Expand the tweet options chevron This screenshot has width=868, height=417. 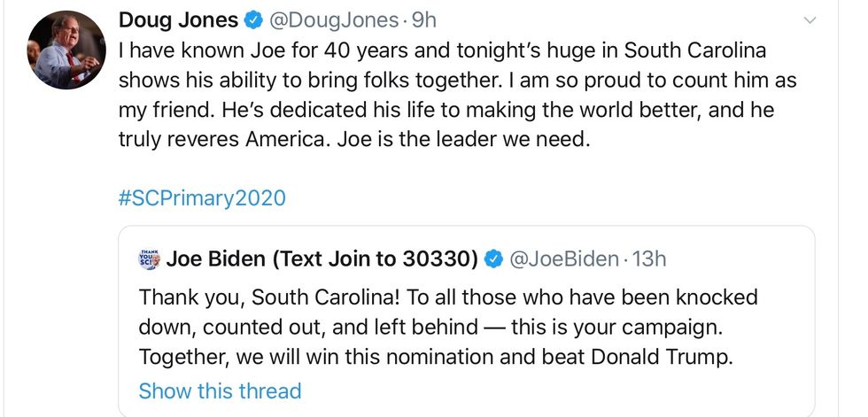[x=810, y=19]
